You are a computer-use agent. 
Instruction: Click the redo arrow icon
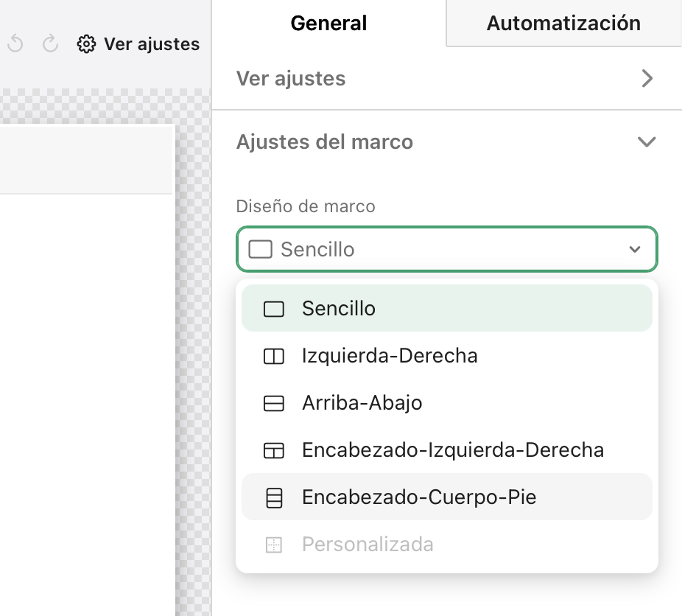(50, 44)
